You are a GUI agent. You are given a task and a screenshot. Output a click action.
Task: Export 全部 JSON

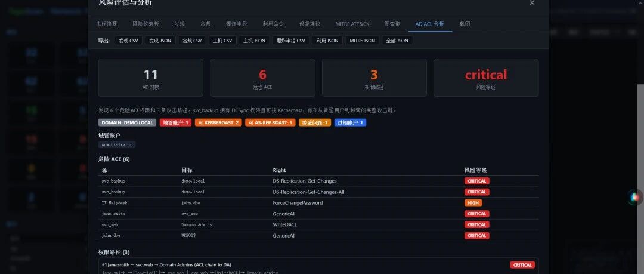[397, 41]
